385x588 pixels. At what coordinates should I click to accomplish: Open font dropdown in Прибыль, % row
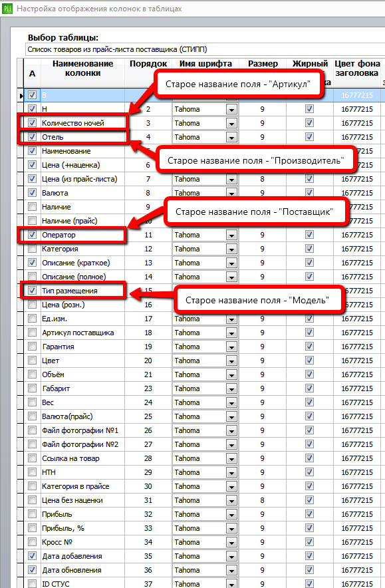pos(231,528)
